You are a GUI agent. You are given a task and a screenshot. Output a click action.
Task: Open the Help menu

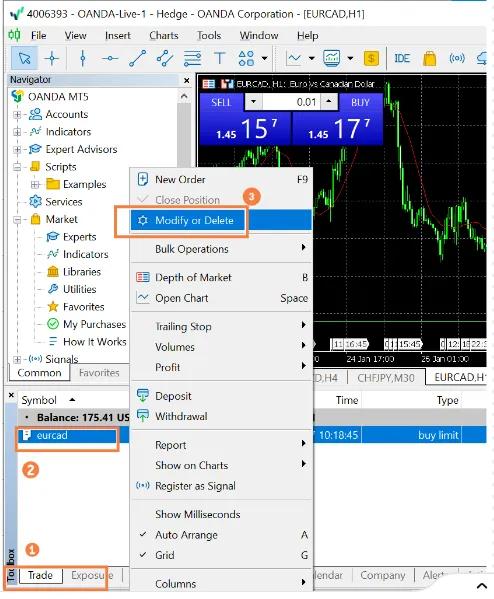click(308, 36)
